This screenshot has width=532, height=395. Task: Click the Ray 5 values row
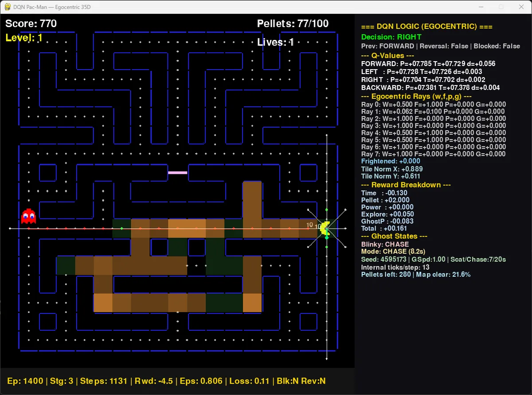[x=434, y=140]
